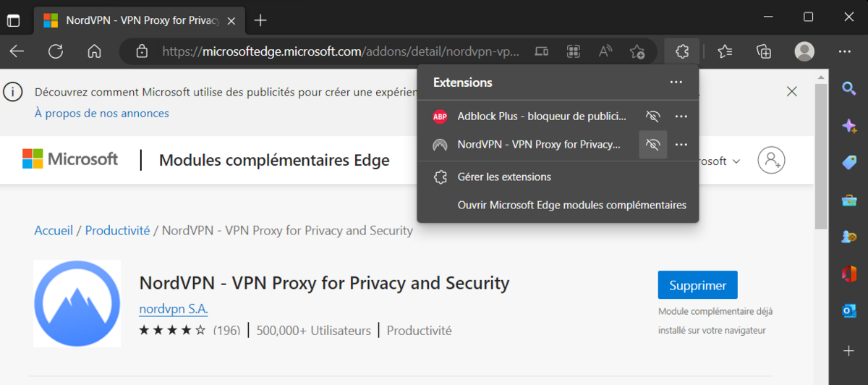Add a sidebar app with plus icon
The image size is (868, 385).
click(849, 351)
